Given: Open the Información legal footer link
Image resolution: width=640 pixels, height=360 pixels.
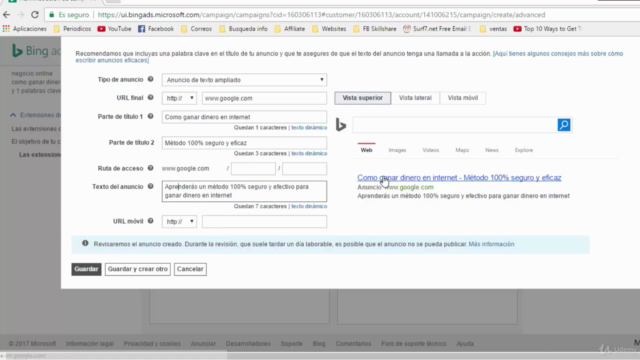Looking at the screenshot, I should (89, 344).
